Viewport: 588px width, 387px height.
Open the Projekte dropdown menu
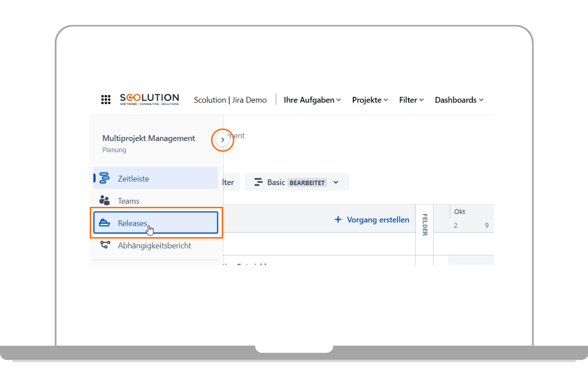pos(369,100)
